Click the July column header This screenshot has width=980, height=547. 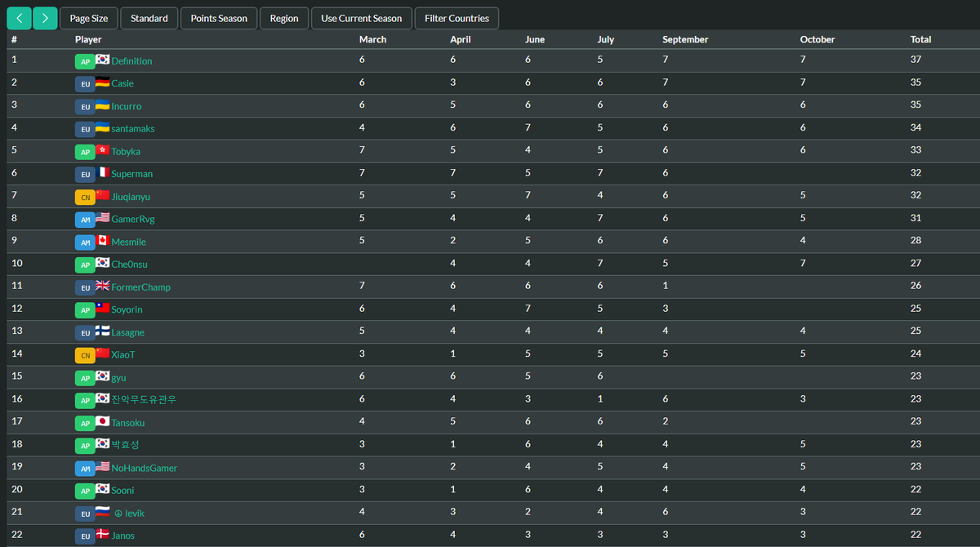[x=606, y=39]
